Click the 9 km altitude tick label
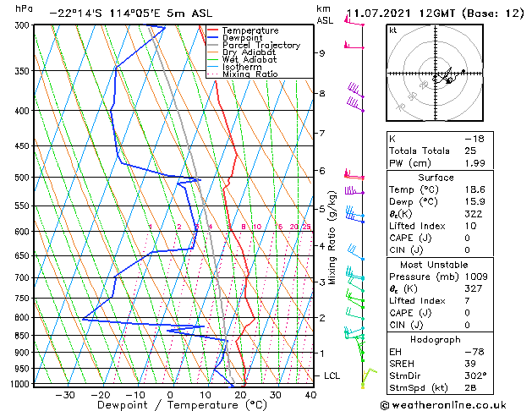 coord(321,53)
